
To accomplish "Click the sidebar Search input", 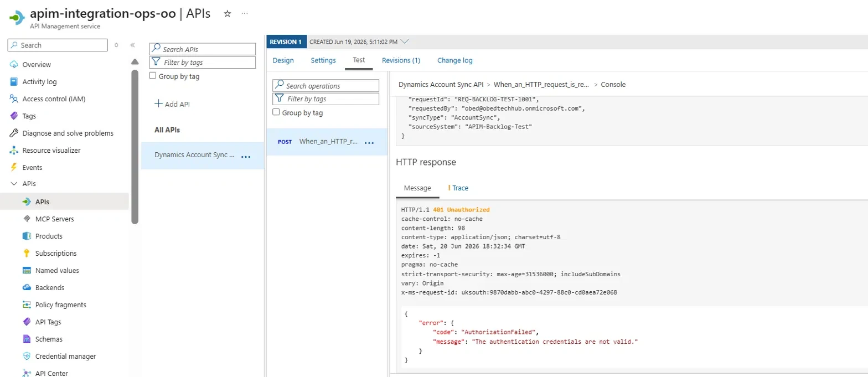I will pos(58,45).
